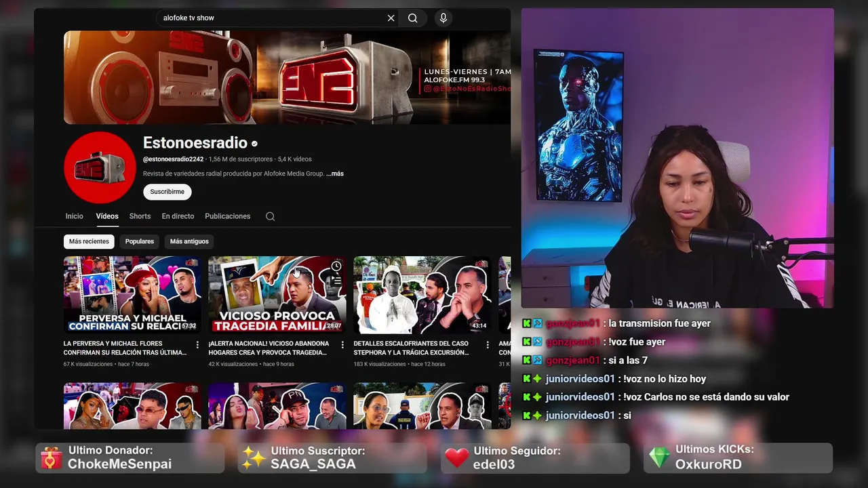Open options menu for Perversa y Michael video
The height and width of the screenshot is (488, 868).
(x=197, y=345)
